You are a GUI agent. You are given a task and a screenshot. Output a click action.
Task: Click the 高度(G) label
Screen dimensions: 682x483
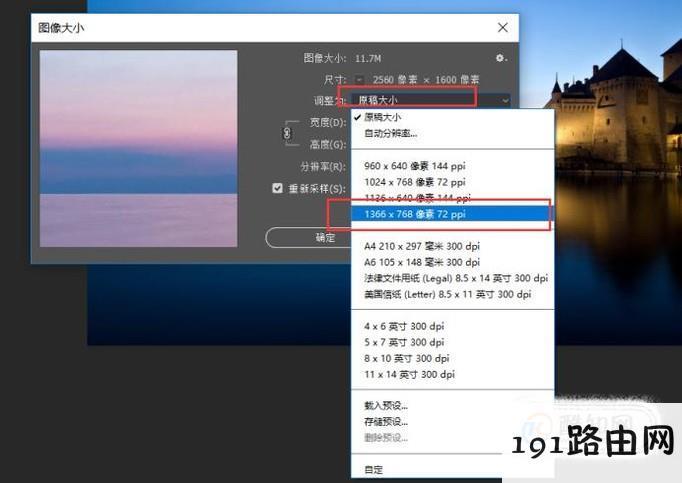click(x=328, y=144)
